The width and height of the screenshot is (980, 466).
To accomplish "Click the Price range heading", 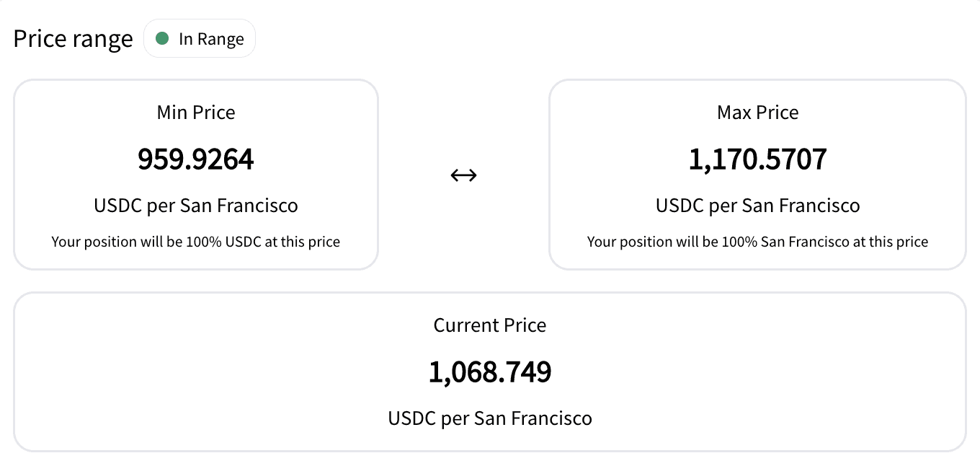I will [x=73, y=39].
